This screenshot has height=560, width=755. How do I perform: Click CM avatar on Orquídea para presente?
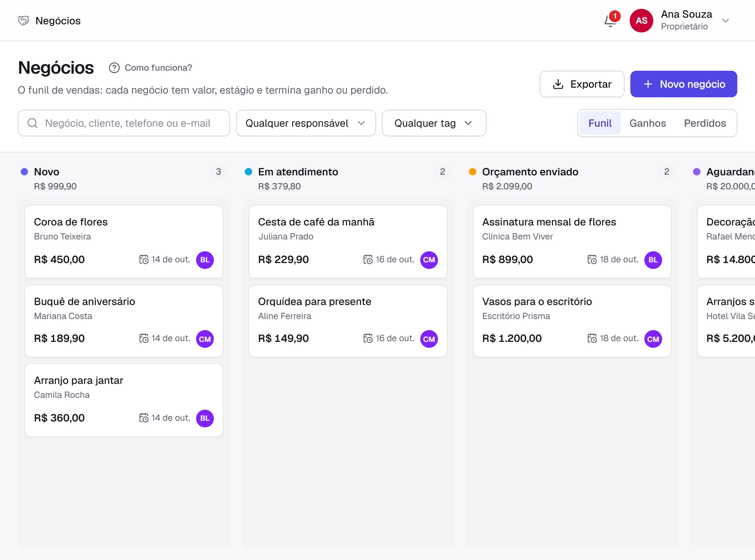pyautogui.click(x=429, y=339)
